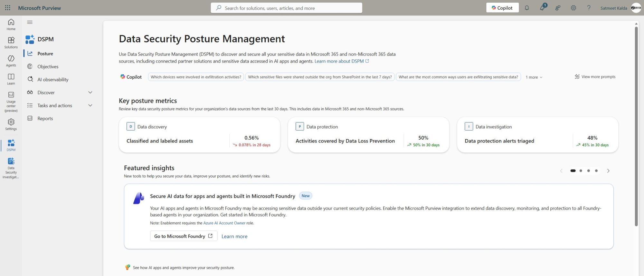Image resolution: width=644 pixels, height=276 pixels.
Task: Select Objectives in DSPM navigation
Action: click(x=48, y=66)
